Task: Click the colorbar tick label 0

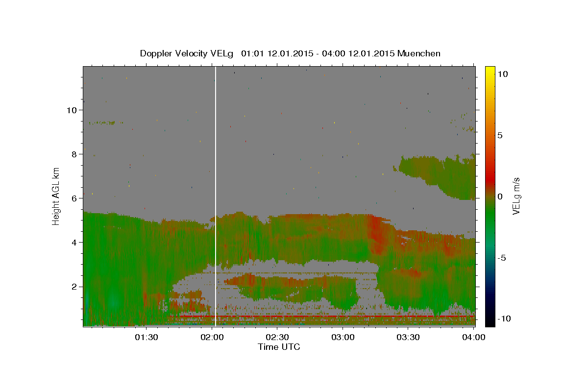Action: tap(500, 196)
